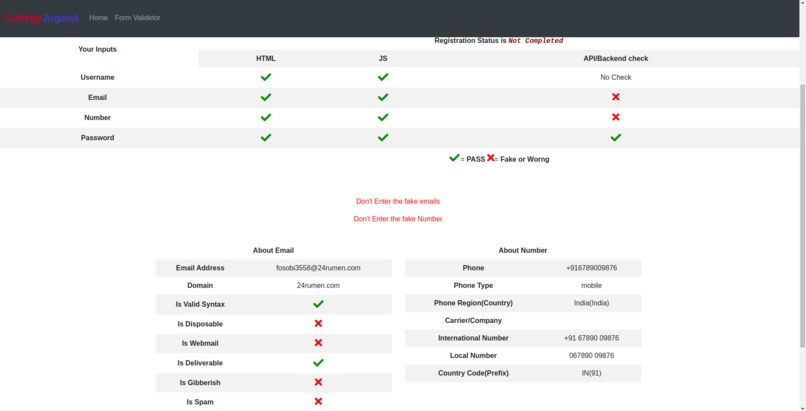Click the "Don't Enter the fake Number" warning
Screen dimensions: 806x411
tap(398, 219)
